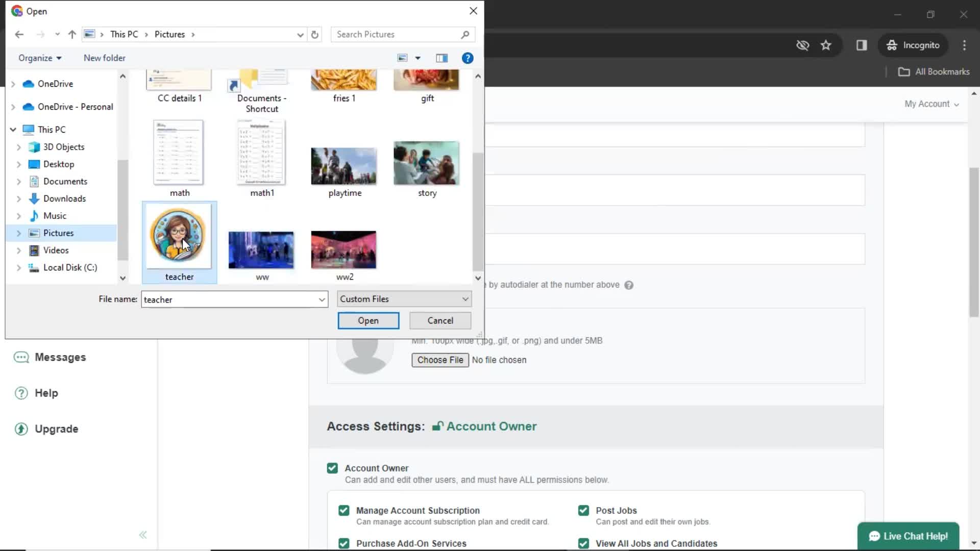
Task: Click the help icon in toolbar
Action: [469, 58]
